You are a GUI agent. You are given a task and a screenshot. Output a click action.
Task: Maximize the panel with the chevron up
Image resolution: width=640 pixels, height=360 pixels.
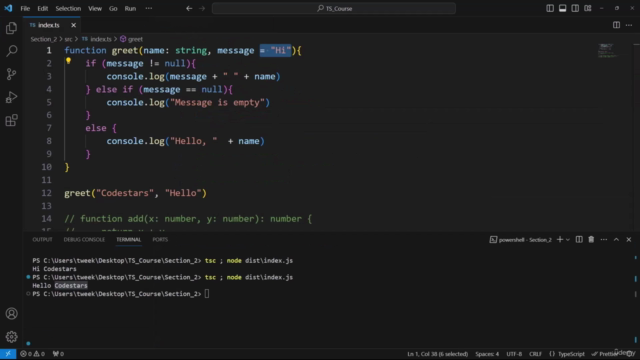coord(616,240)
